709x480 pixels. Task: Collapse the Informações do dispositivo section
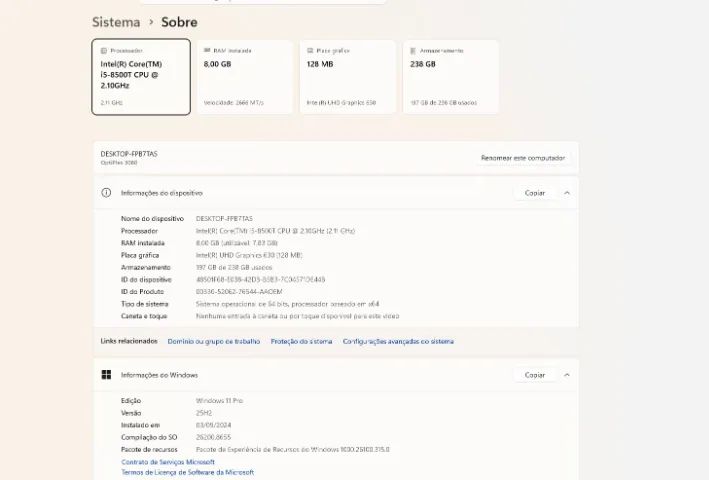[x=567, y=193]
